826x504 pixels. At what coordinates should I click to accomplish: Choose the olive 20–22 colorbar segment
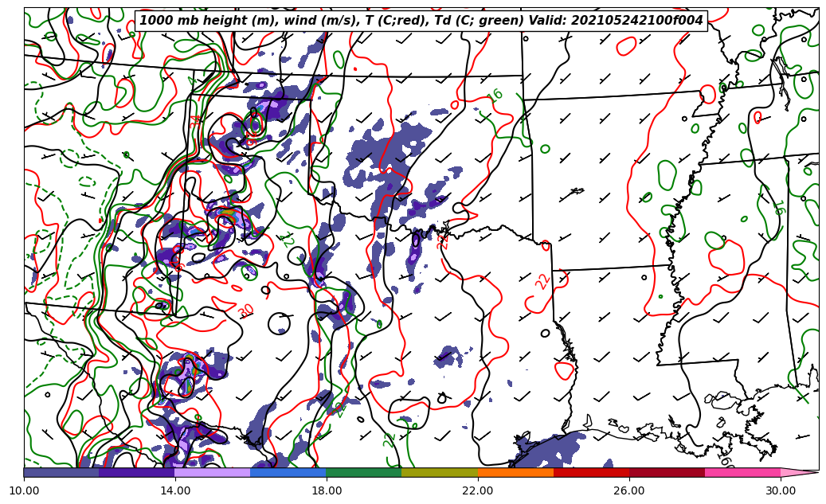pyautogui.click(x=440, y=472)
